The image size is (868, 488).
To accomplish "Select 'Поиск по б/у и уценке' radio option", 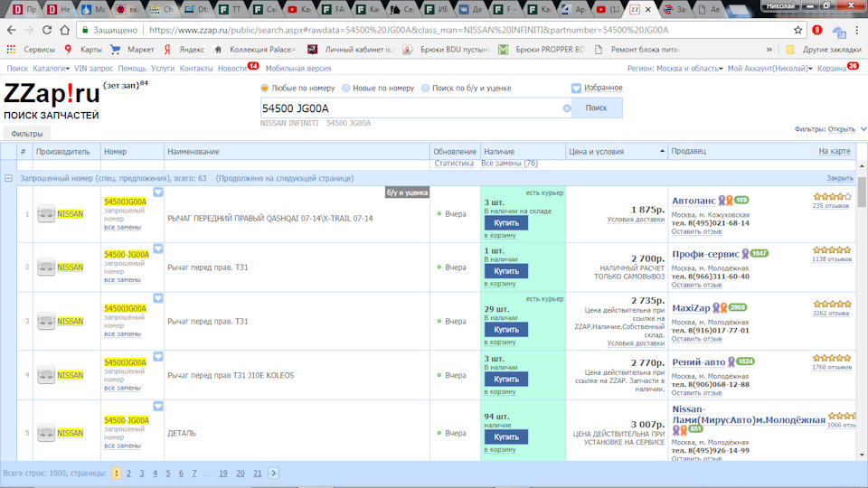I will pos(424,88).
